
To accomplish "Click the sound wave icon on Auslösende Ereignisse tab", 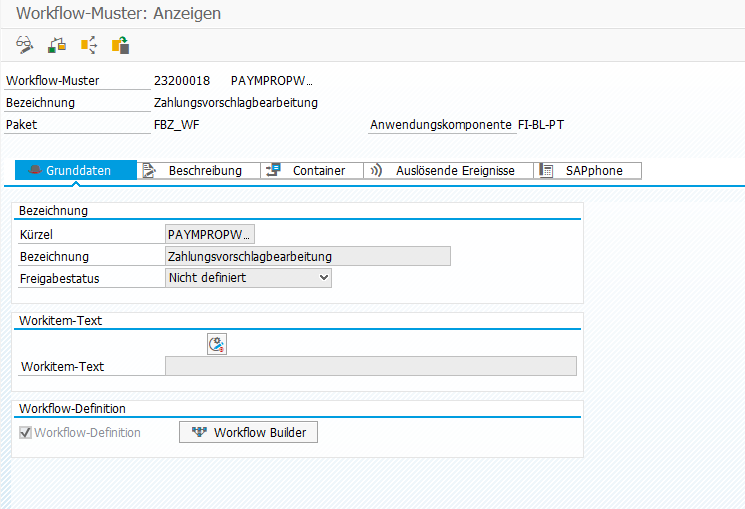I will (x=377, y=171).
